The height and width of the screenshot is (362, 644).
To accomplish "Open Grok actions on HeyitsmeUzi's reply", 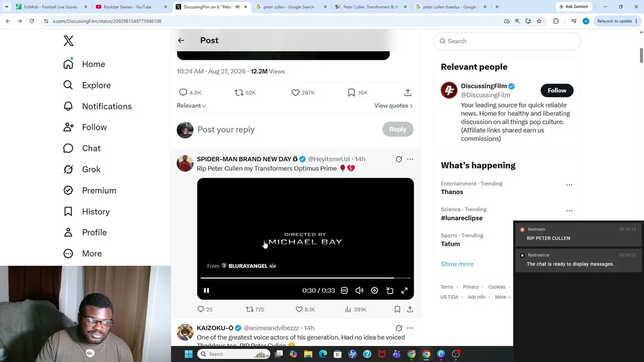I will click(x=399, y=159).
